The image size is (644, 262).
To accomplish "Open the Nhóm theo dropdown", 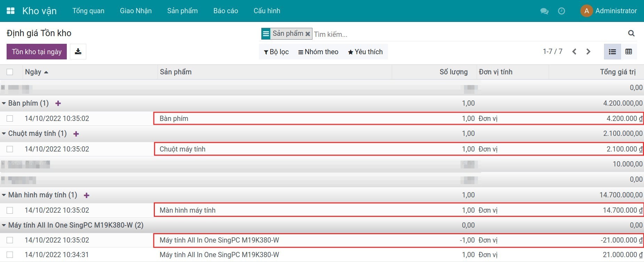I will pyautogui.click(x=318, y=52).
